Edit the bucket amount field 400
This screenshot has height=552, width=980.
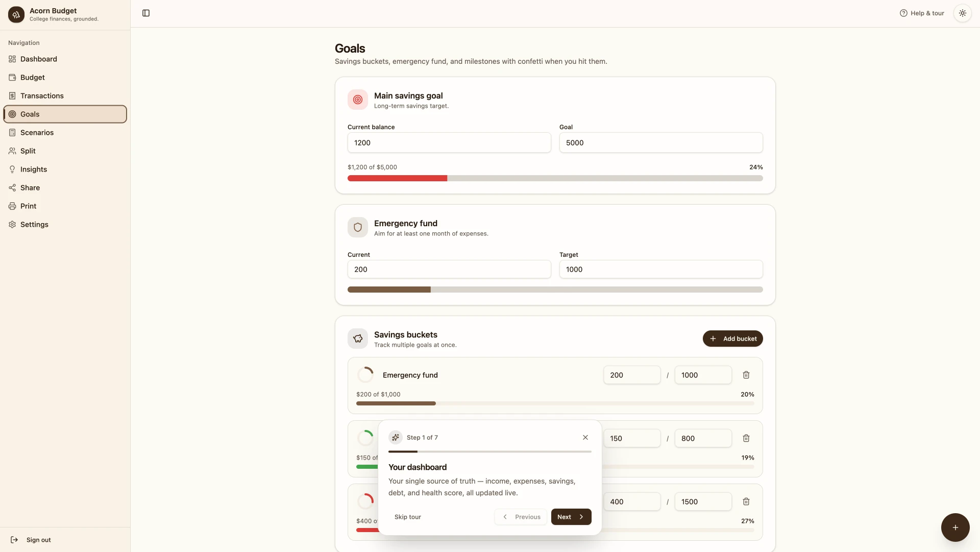tap(632, 501)
